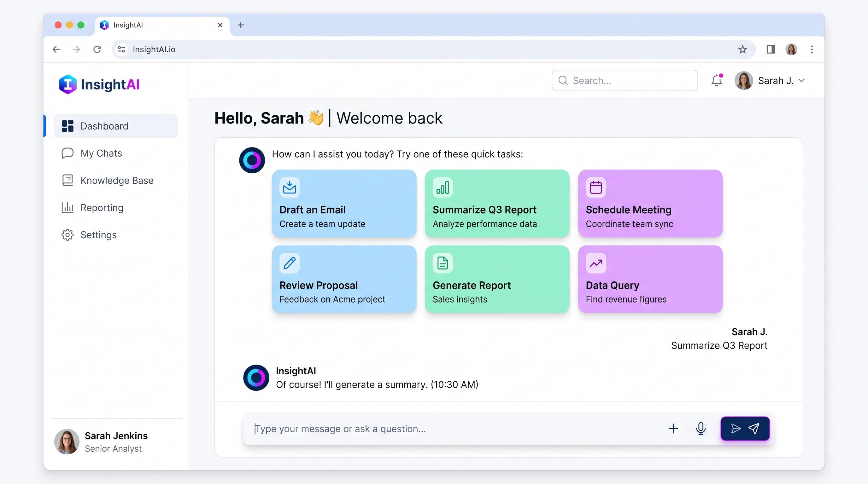868x484 pixels.
Task: Click Sarah Jenkins profile at sidebar bottom
Action: 101,441
